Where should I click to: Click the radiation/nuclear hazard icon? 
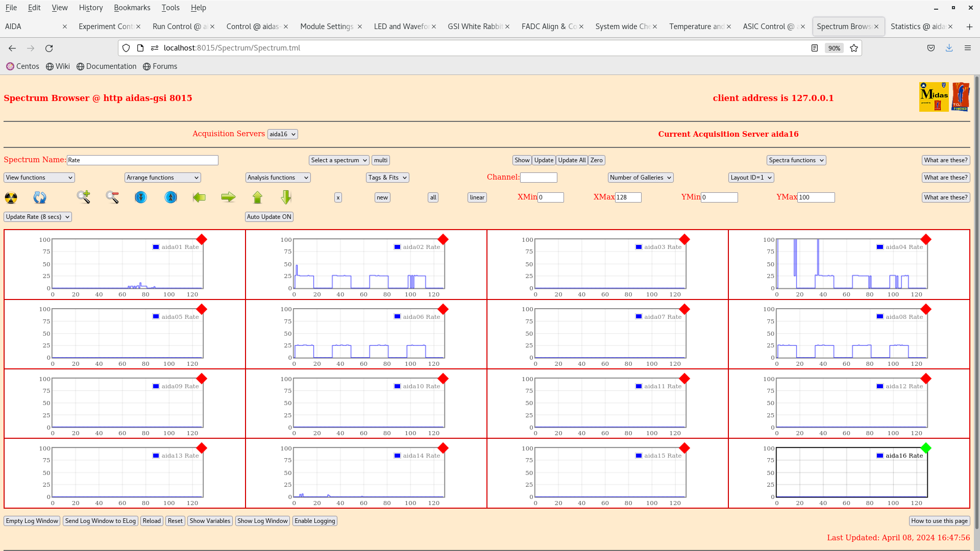[x=11, y=196]
